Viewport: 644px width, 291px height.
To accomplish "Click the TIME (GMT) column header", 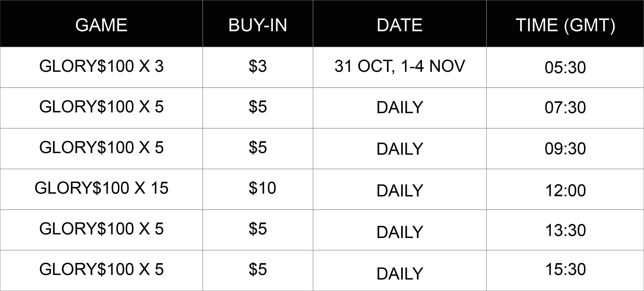I will [565, 24].
